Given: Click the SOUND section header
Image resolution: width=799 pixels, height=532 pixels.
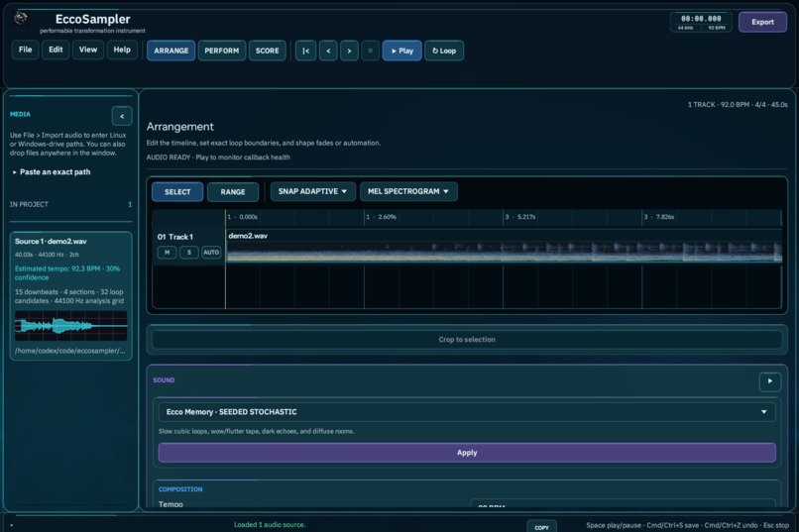Looking at the screenshot, I should (164, 380).
